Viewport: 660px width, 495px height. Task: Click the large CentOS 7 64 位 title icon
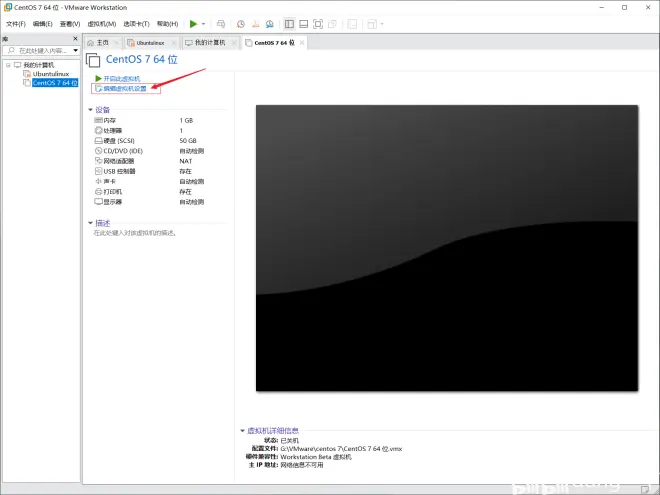click(93, 60)
